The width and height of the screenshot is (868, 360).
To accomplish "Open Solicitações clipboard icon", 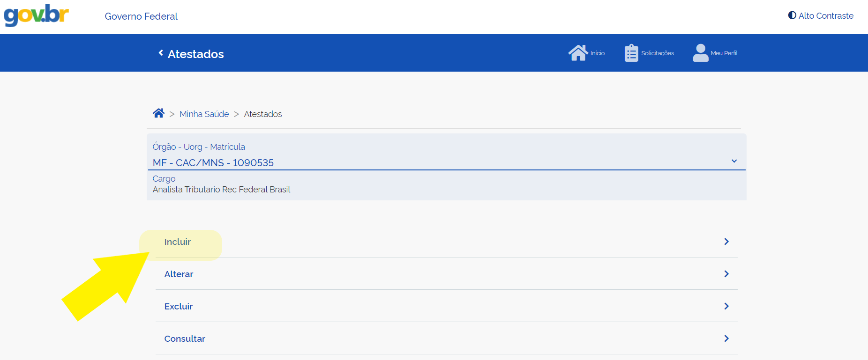I will click(x=631, y=53).
